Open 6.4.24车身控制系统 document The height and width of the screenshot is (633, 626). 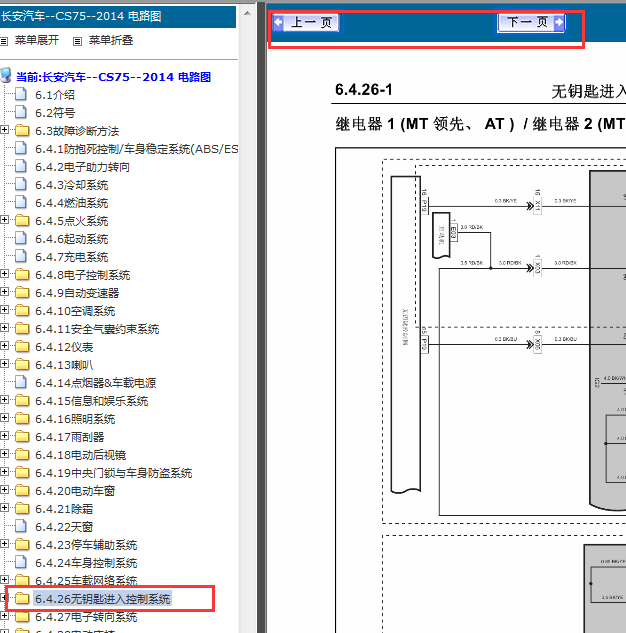pos(86,563)
